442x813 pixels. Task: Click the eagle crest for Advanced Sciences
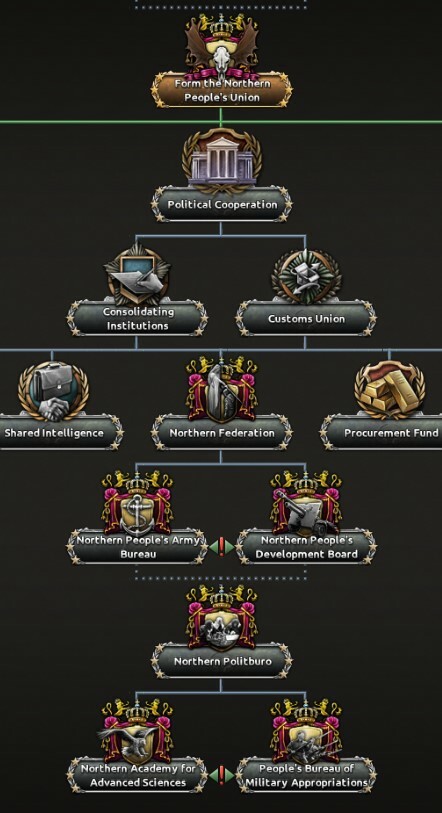coord(137,732)
